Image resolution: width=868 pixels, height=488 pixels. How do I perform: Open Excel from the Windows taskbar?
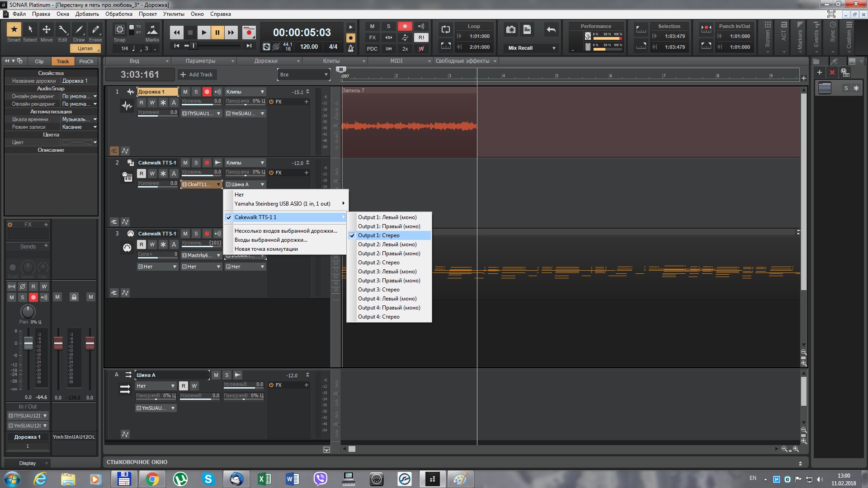point(264,479)
